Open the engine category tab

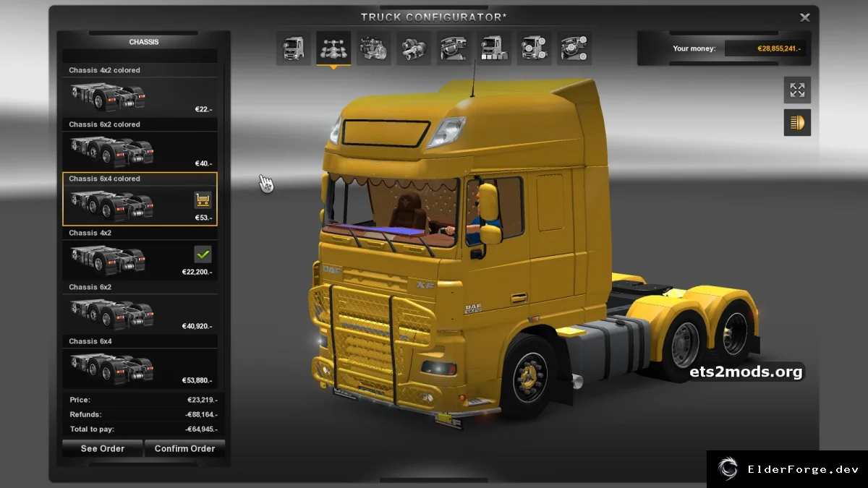[374, 48]
